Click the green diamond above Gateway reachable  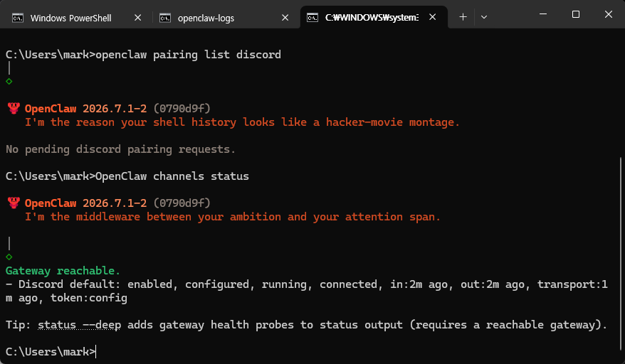click(x=9, y=257)
